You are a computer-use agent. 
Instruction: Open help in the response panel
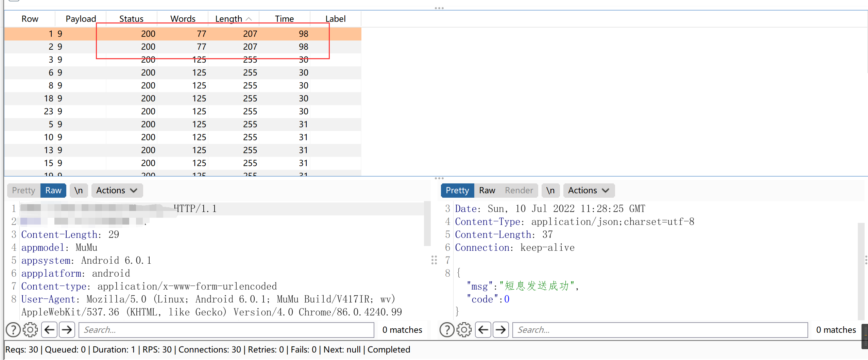(x=447, y=330)
